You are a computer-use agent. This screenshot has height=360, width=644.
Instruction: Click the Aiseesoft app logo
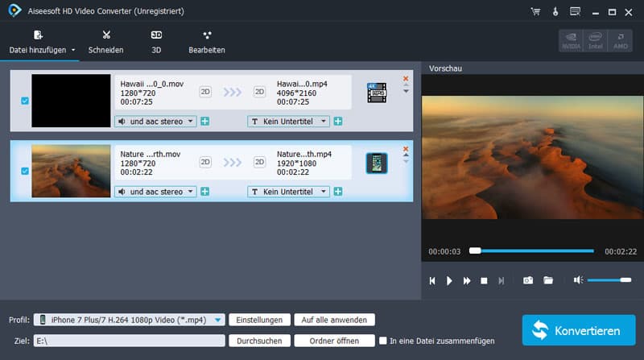point(14,10)
